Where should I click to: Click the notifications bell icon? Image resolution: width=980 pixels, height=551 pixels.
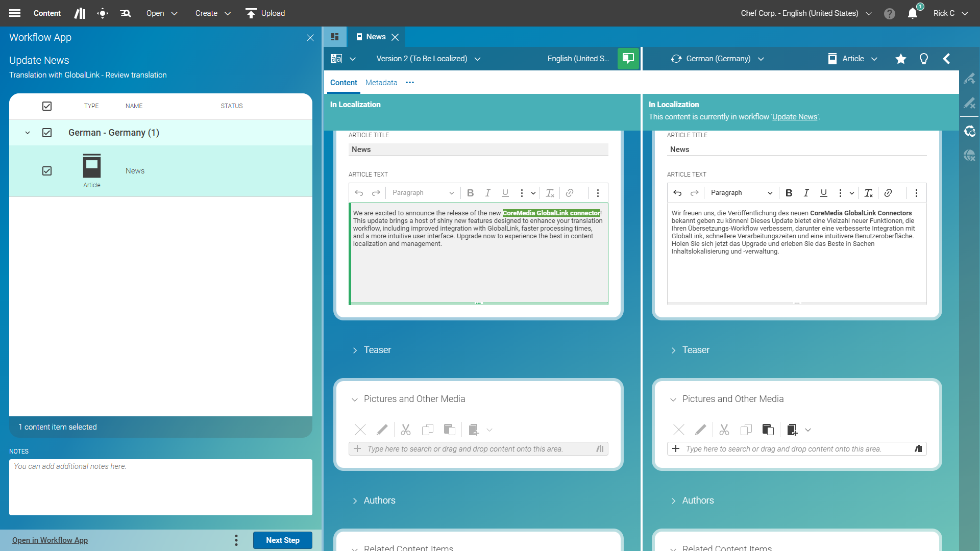pyautogui.click(x=912, y=13)
